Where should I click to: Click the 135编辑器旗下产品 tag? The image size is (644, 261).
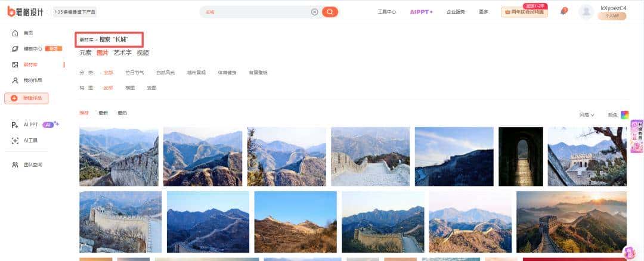click(75, 12)
